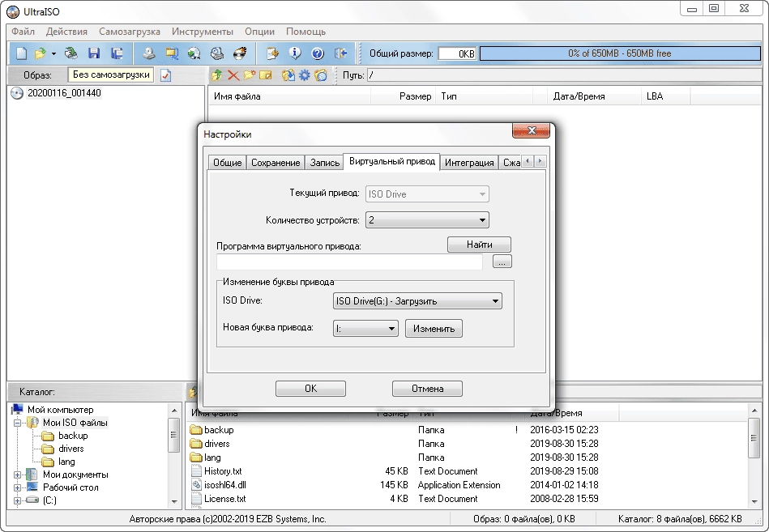Open the Количество устройств dropdown
The width and height of the screenshot is (769, 532).
tap(427, 220)
